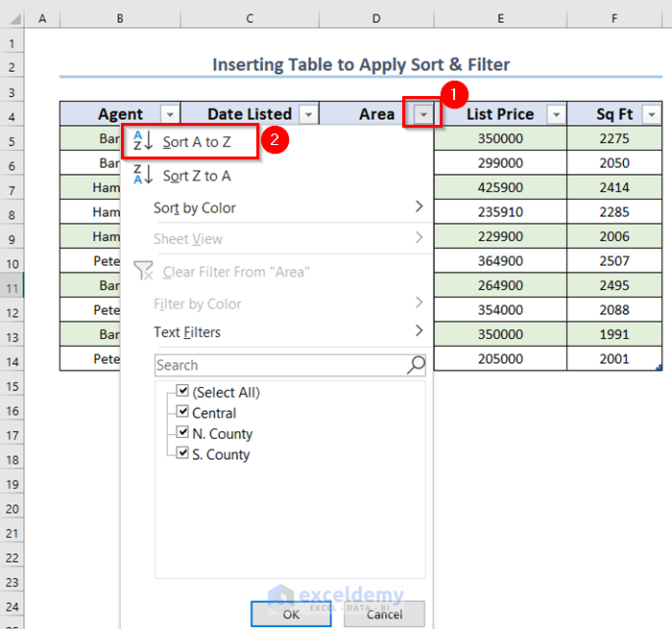Image resolution: width=672 pixels, height=629 pixels.
Task: Select the Sq Ft cell 2275
Action: click(x=614, y=138)
